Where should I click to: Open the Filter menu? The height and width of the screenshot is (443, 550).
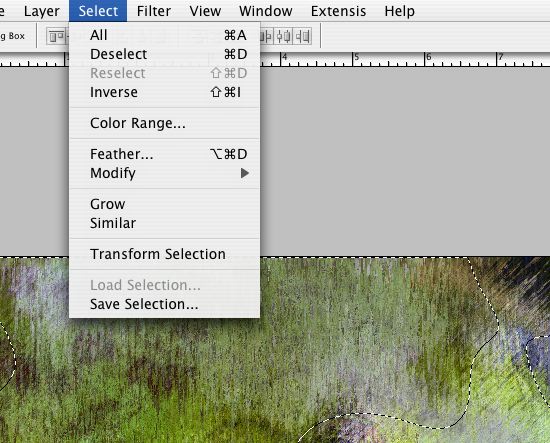154,11
